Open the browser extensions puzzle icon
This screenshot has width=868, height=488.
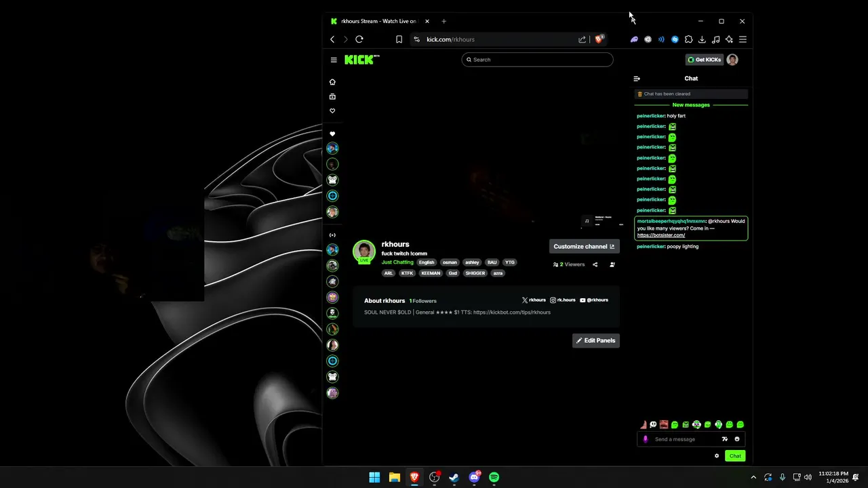pyautogui.click(x=688, y=39)
